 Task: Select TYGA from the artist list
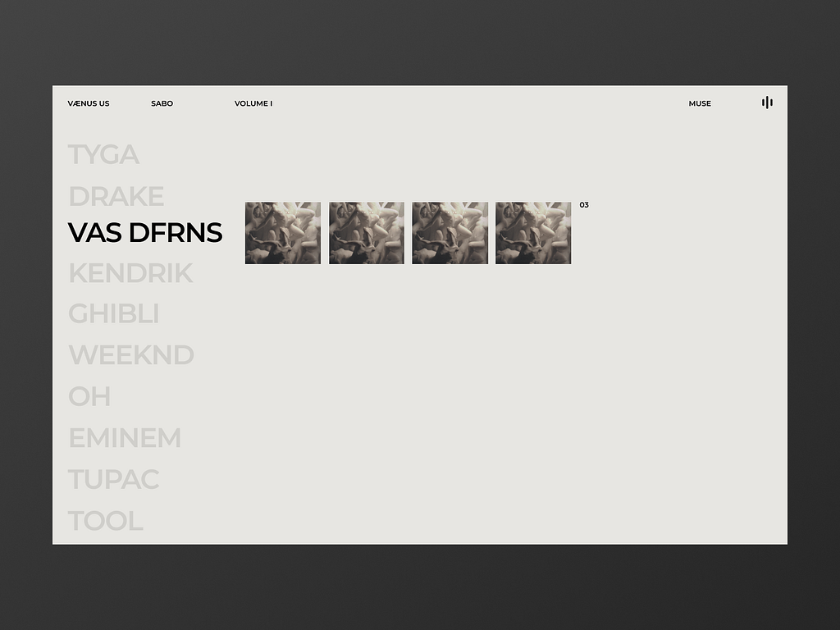point(104,155)
